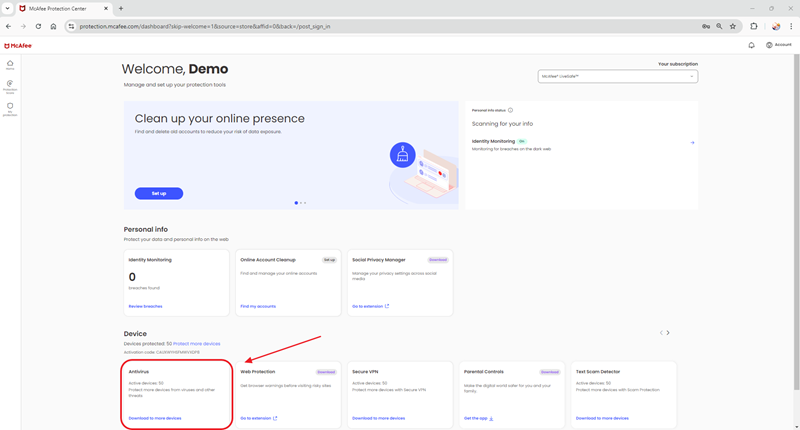Click the browser forward arrow
Image resolution: width=800 pixels, height=430 pixels.
(23, 26)
